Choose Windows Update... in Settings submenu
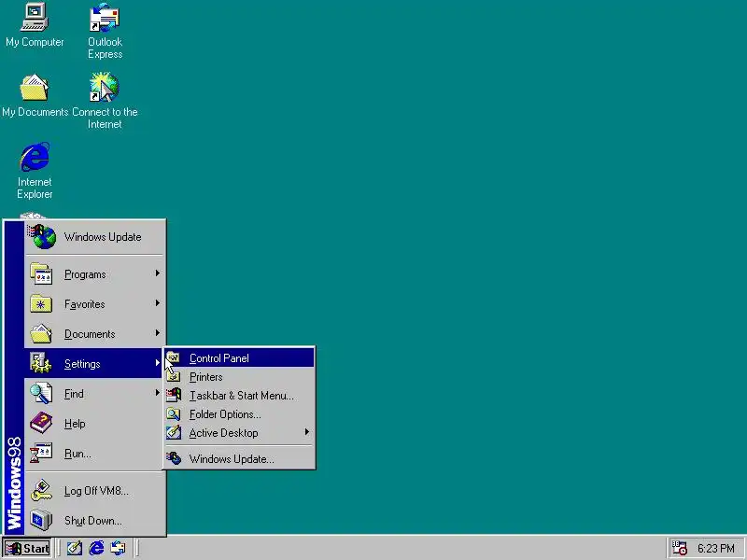This screenshot has width=747, height=560. [239, 458]
